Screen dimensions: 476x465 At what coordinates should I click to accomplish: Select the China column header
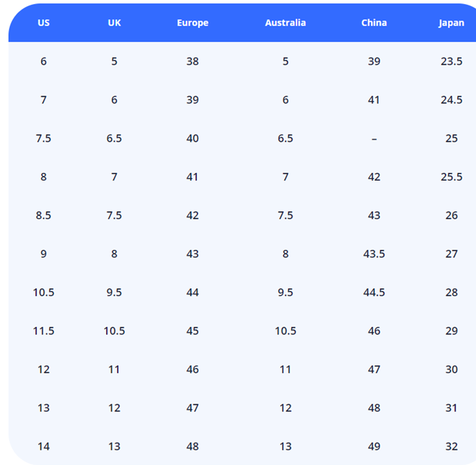pyautogui.click(x=374, y=22)
